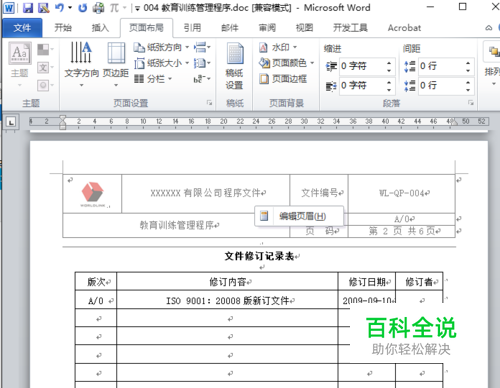Click the theme effects icon
Viewport: 500px width, 388px height.
[x=44, y=86]
